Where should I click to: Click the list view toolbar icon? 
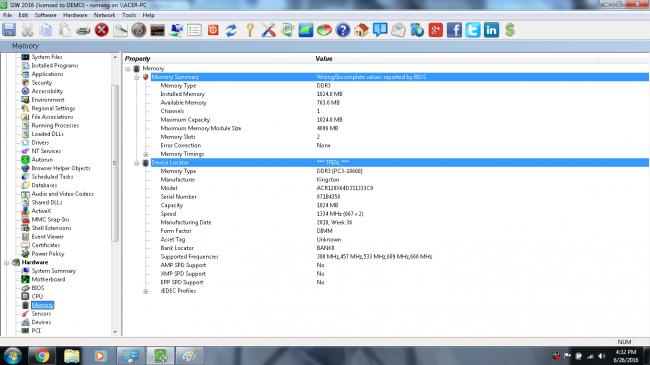(194, 30)
